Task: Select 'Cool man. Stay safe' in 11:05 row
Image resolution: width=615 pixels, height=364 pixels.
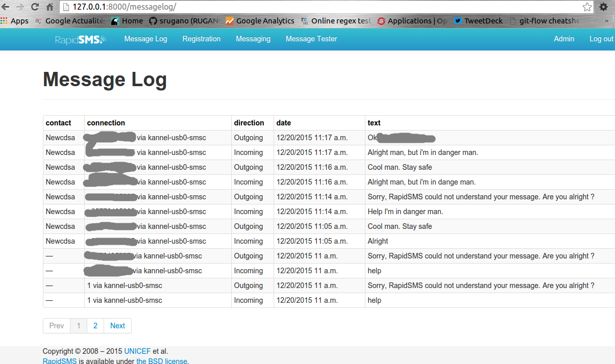Action: [x=400, y=226]
